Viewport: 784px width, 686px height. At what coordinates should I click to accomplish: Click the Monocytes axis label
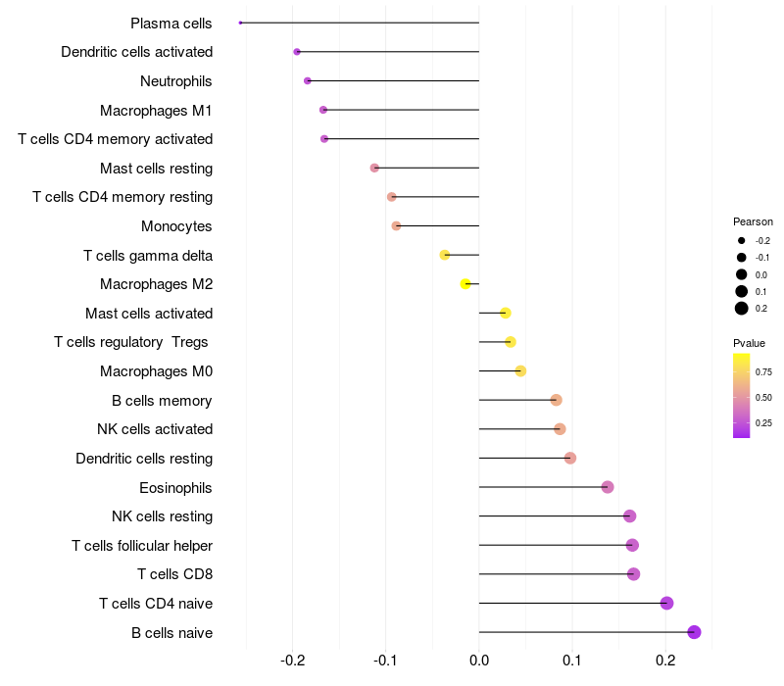(176, 226)
